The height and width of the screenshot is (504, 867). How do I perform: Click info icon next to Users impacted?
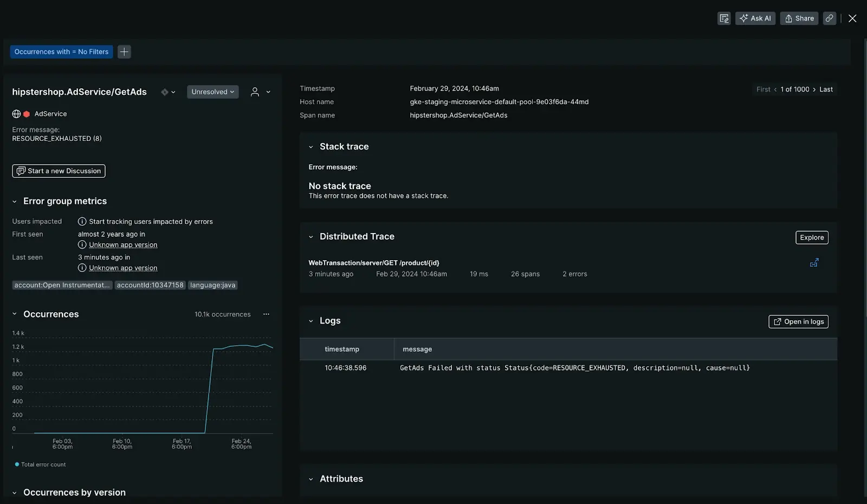(82, 222)
